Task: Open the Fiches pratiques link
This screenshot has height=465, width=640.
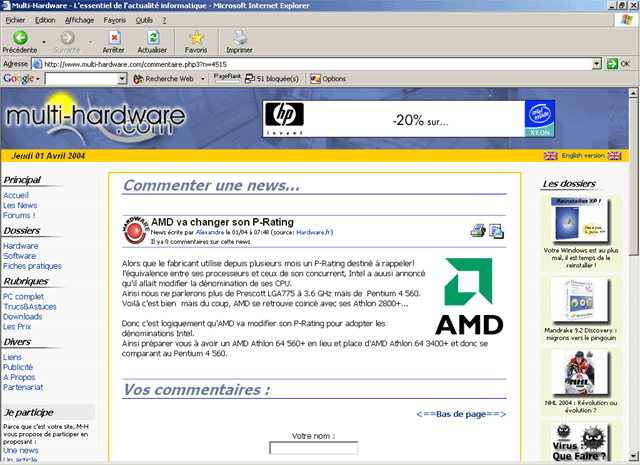Action: click(32, 266)
